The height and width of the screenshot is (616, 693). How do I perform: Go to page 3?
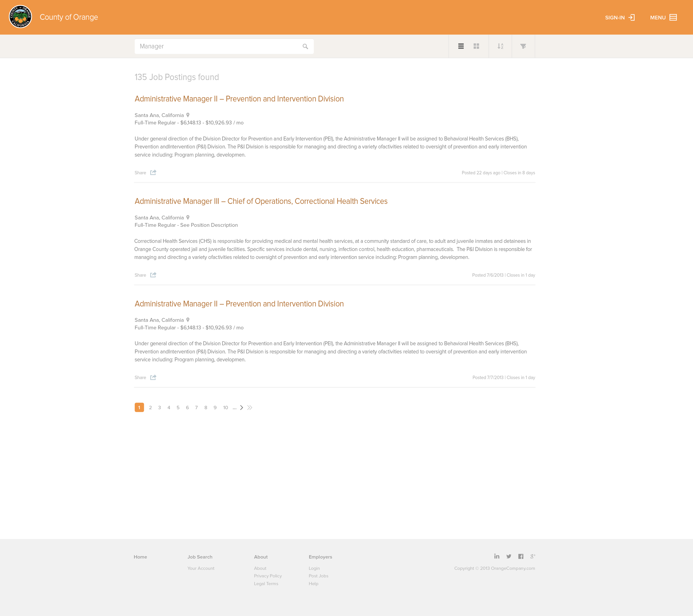pyautogui.click(x=159, y=408)
